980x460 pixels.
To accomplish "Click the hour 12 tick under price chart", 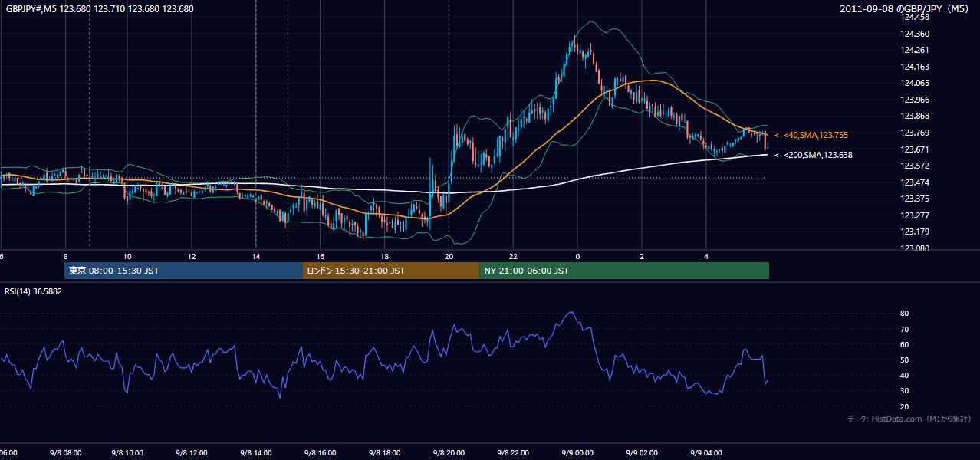I will point(192,257).
